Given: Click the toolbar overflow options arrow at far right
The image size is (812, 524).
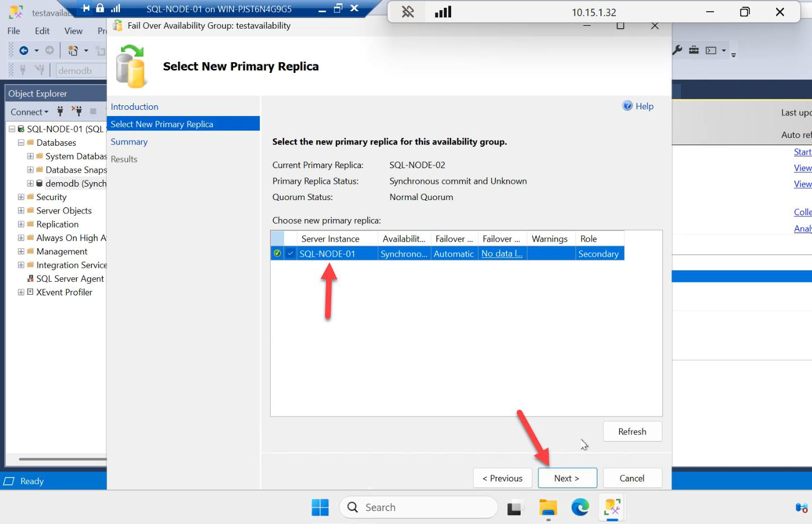Looking at the screenshot, I should [734, 55].
